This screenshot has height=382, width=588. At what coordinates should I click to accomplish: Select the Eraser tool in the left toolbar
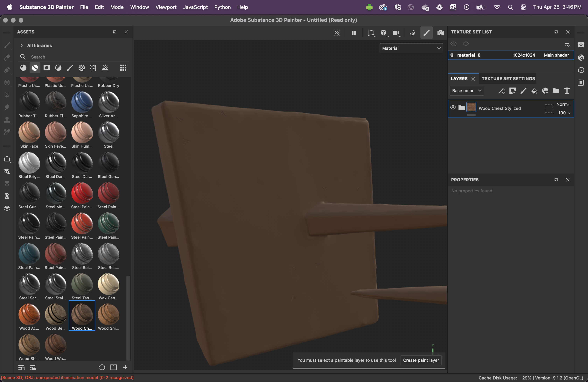click(7, 58)
